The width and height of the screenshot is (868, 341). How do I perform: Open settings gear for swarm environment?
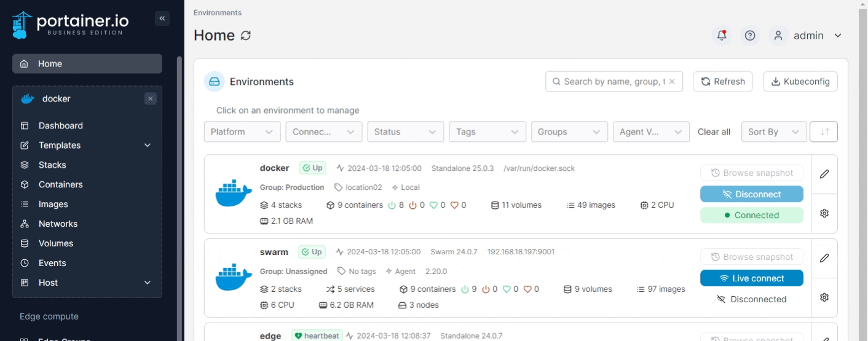(824, 297)
